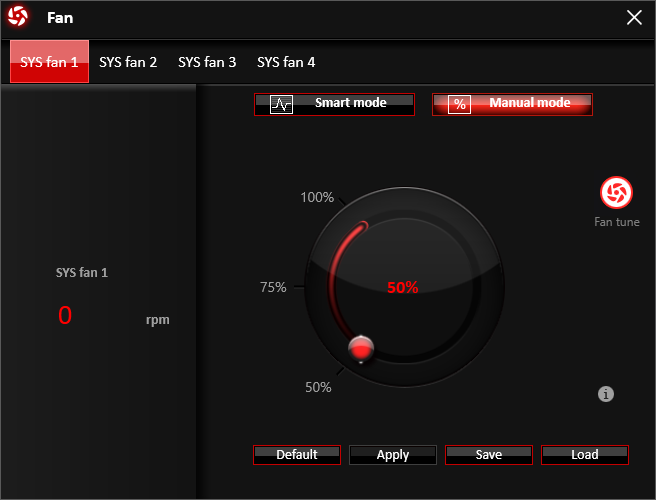Switch to the SYS fan 3 tab
The height and width of the screenshot is (500, 656).
(207, 62)
